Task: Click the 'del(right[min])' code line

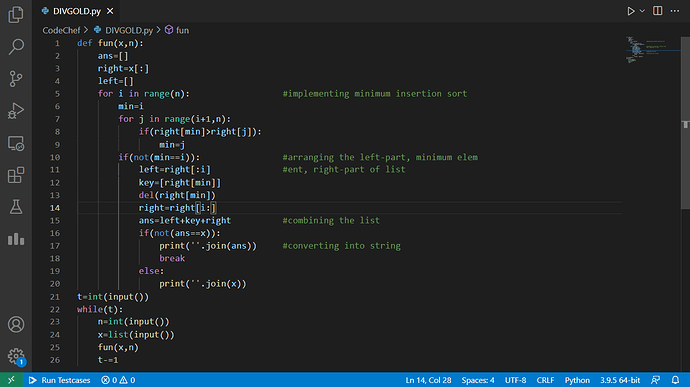Action: pos(177,195)
